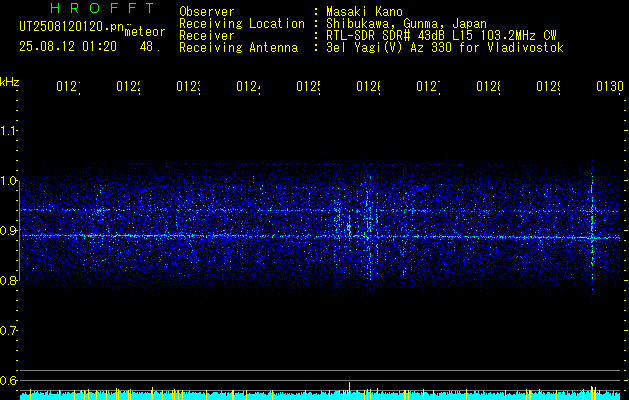Viewport: 629px width, 400px height.
Task: Click the Receiver label
Action: [x=207, y=36]
